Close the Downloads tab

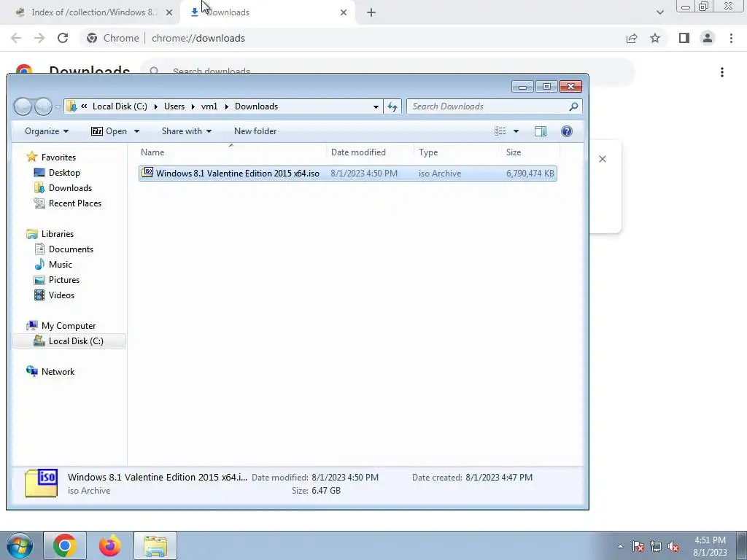pyautogui.click(x=344, y=13)
